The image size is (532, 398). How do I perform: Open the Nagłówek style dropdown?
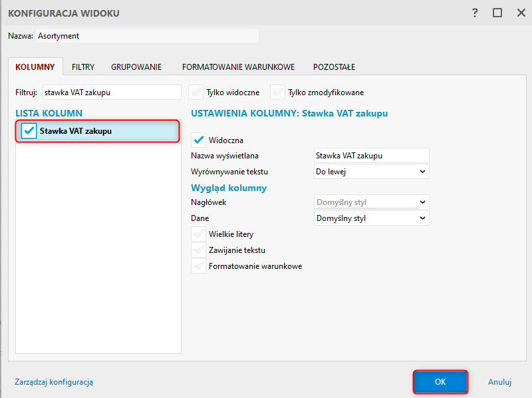pos(372,202)
